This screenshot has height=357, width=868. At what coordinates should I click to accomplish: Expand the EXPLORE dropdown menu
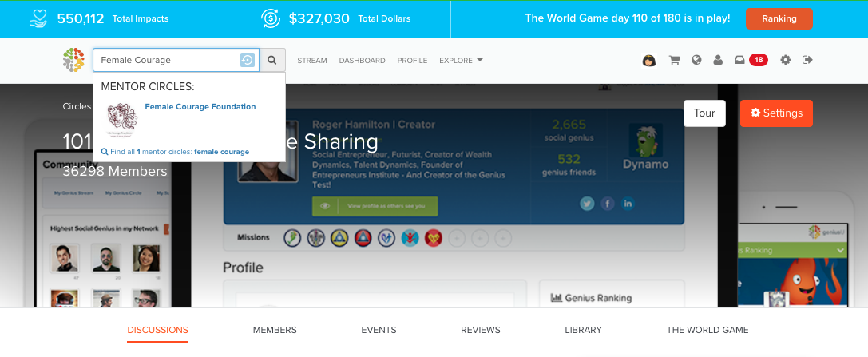(x=461, y=61)
